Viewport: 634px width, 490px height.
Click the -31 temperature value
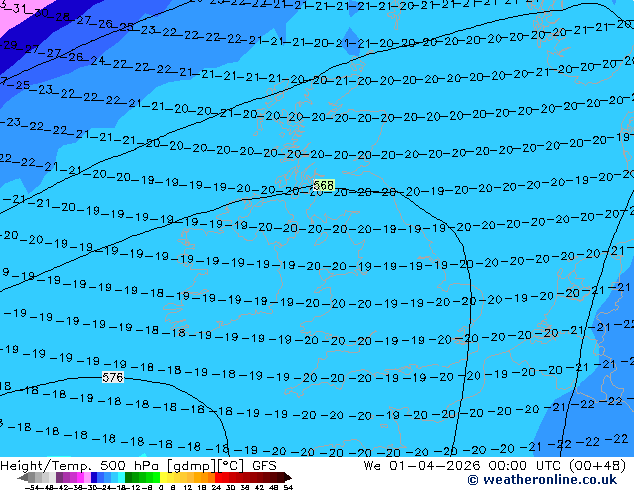coord(17,9)
